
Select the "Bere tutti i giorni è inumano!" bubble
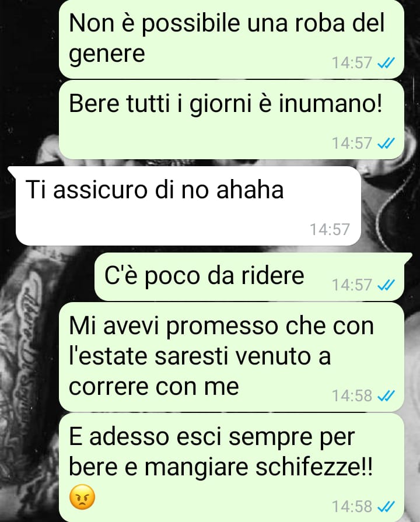(x=232, y=120)
